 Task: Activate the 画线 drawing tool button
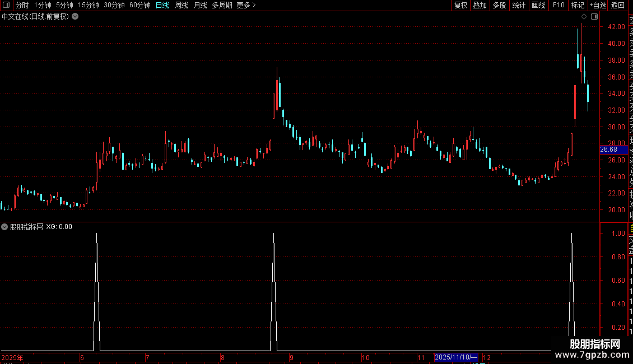(538, 5)
